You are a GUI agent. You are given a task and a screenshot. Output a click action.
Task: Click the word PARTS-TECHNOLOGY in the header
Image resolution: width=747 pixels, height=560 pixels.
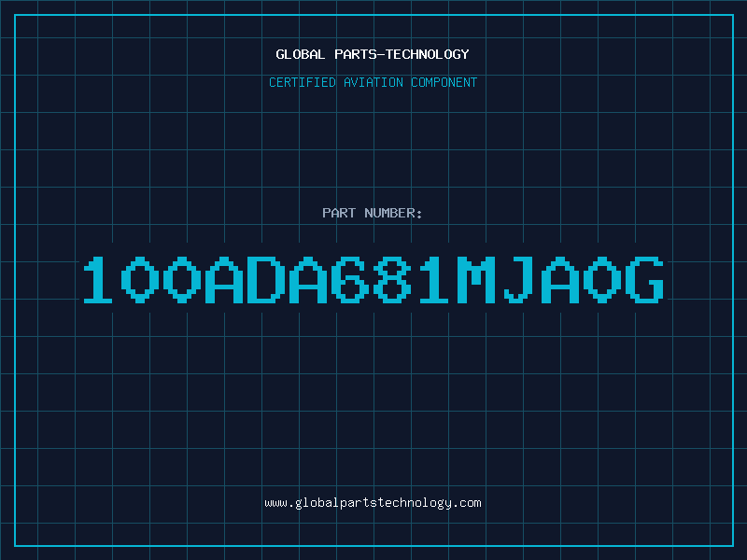[x=402, y=54]
